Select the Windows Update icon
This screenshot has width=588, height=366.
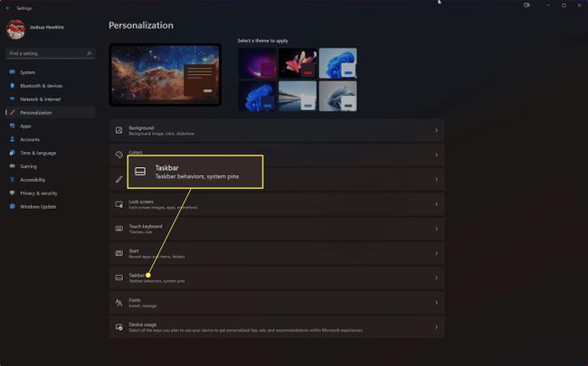(x=13, y=206)
